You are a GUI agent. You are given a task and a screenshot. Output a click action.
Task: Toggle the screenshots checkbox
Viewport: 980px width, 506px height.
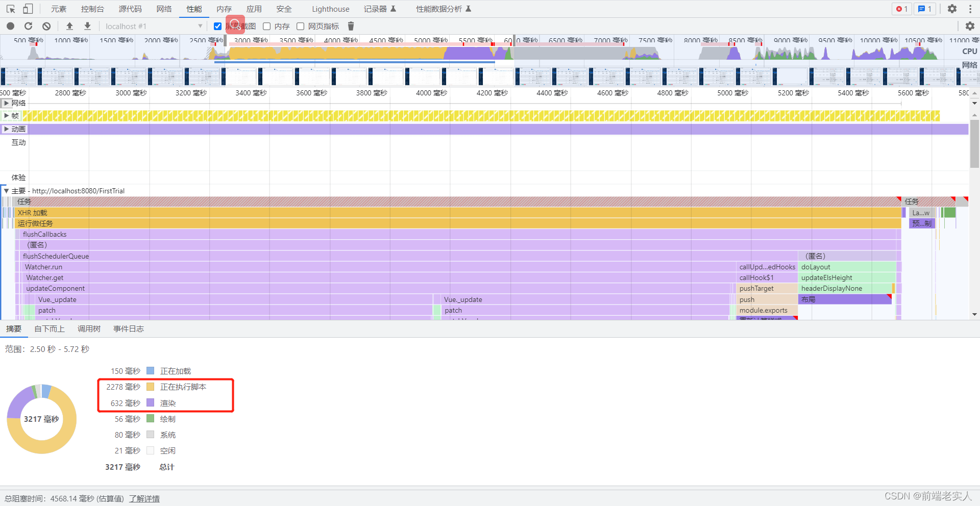click(218, 26)
